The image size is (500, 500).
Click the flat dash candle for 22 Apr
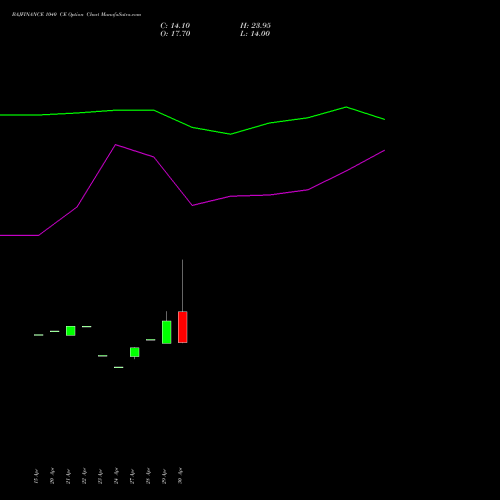[86, 326]
